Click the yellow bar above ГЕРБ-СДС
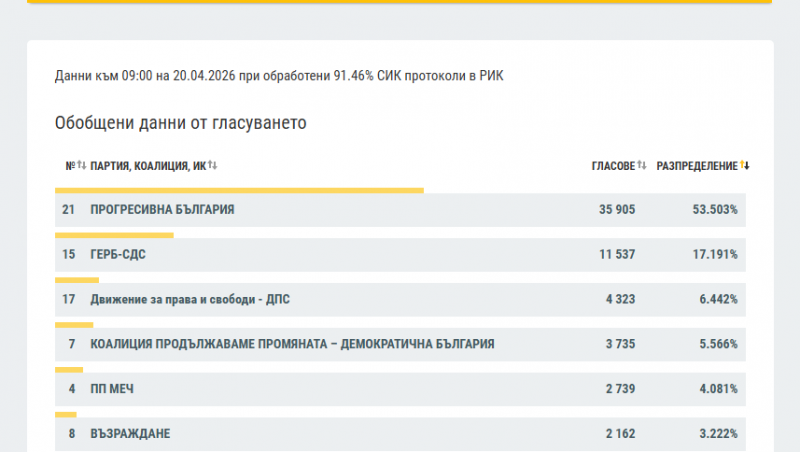 coord(114,235)
